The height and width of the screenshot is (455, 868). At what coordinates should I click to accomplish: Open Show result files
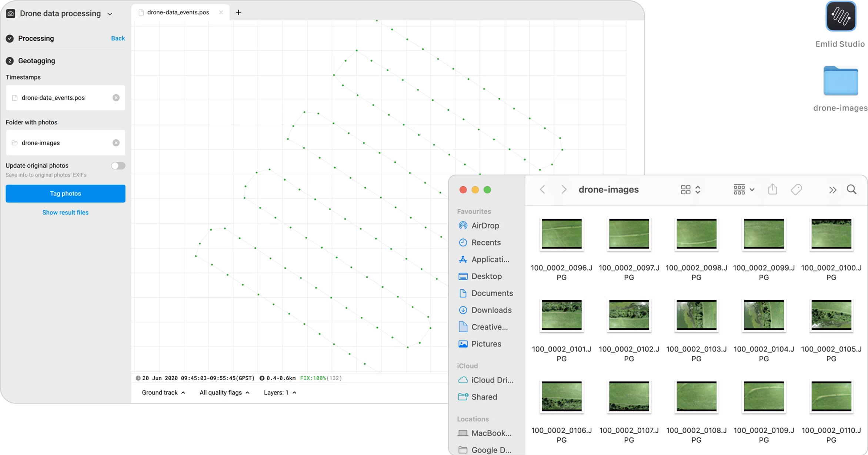pyautogui.click(x=65, y=212)
